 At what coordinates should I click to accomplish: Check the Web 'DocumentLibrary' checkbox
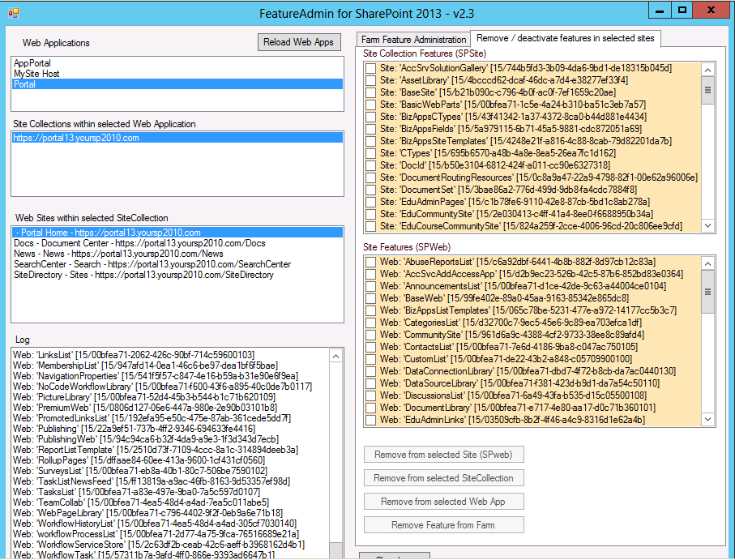(371, 408)
